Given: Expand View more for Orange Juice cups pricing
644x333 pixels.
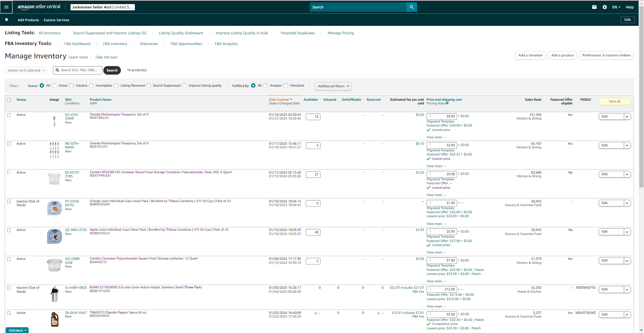Looking at the screenshot, I should [x=436, y=224].
